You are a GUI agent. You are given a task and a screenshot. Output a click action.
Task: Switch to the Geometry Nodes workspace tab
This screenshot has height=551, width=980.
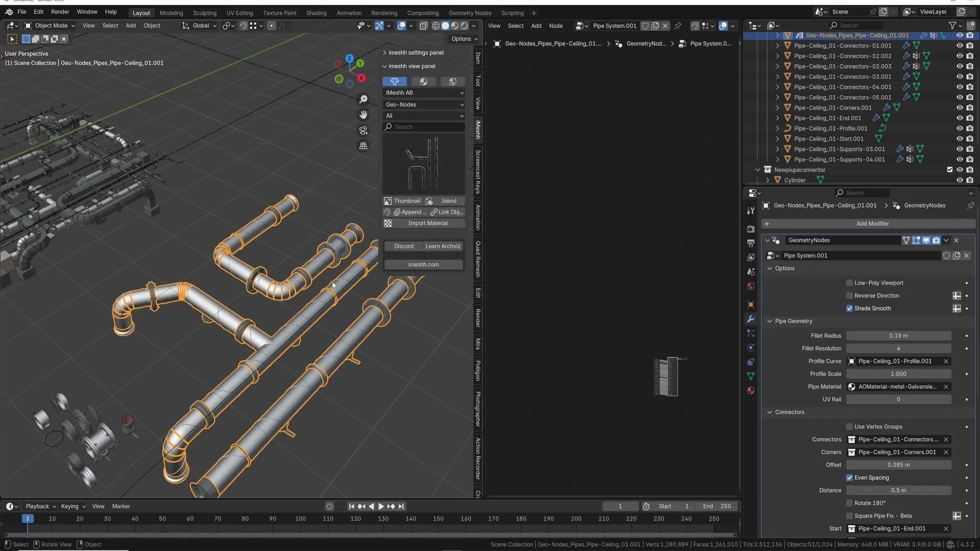(x=470, y=13)
